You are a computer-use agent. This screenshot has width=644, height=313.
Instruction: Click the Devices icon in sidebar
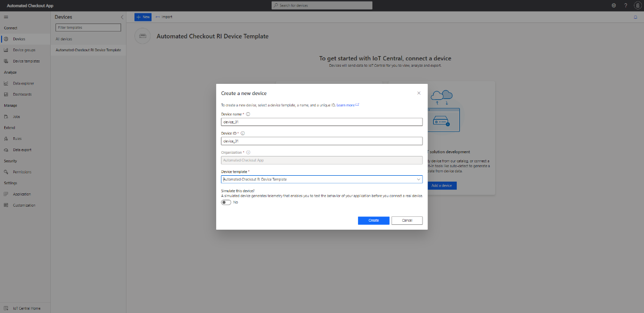coord(6,39)
